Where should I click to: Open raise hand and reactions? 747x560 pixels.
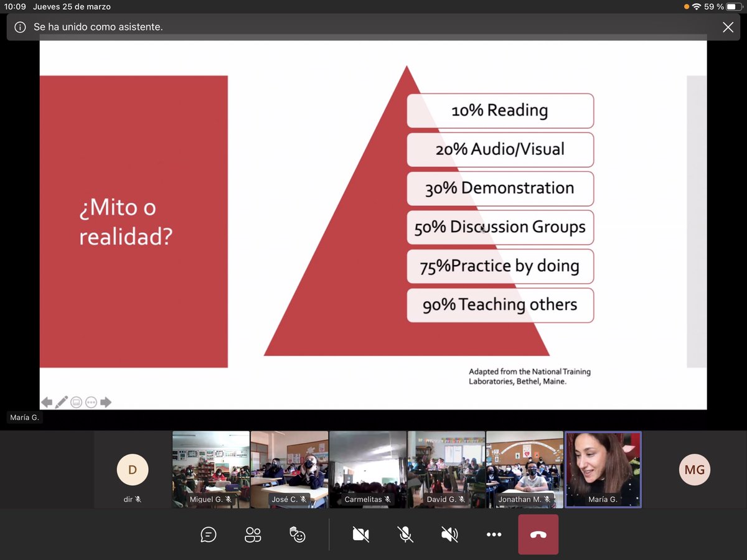[298, 534]
